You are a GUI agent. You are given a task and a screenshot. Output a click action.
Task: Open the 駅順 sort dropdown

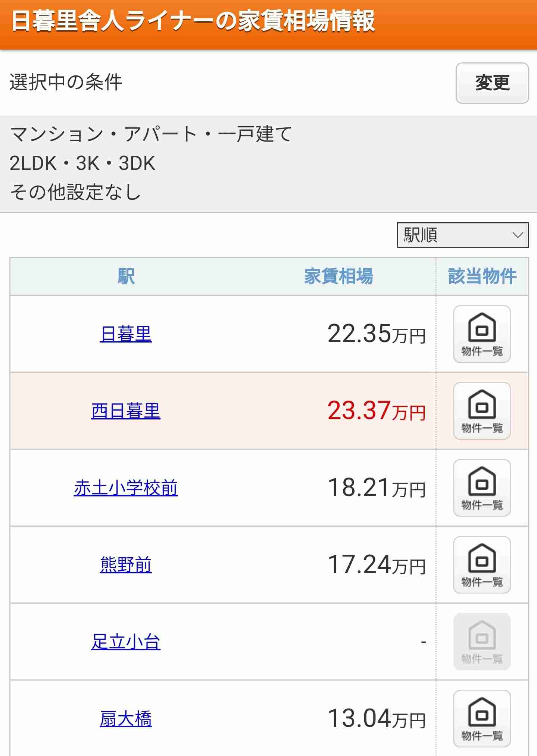[x=463, y=235]
